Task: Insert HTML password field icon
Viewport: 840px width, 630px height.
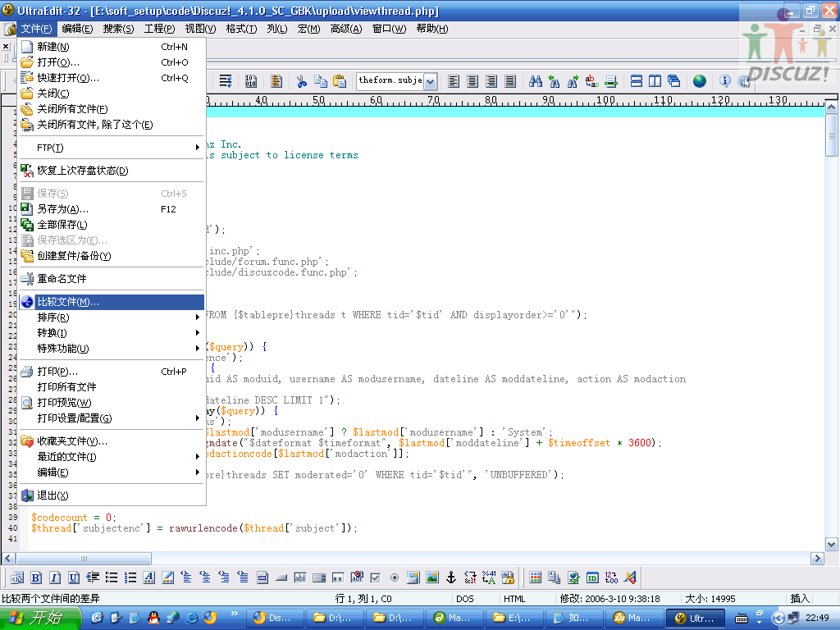Action: pyautogui.click(x=337, y=577)
